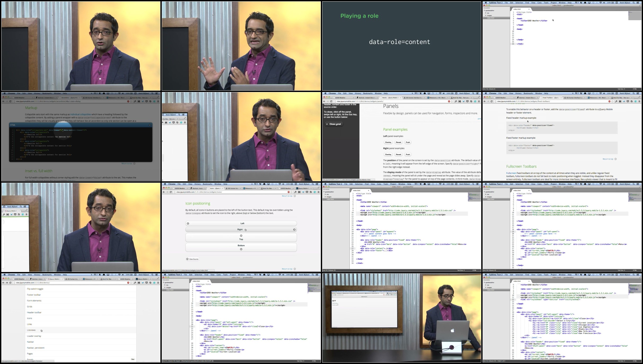Click bookmark star in Panels page frame
643x364 pixels.
pos(452,101)
